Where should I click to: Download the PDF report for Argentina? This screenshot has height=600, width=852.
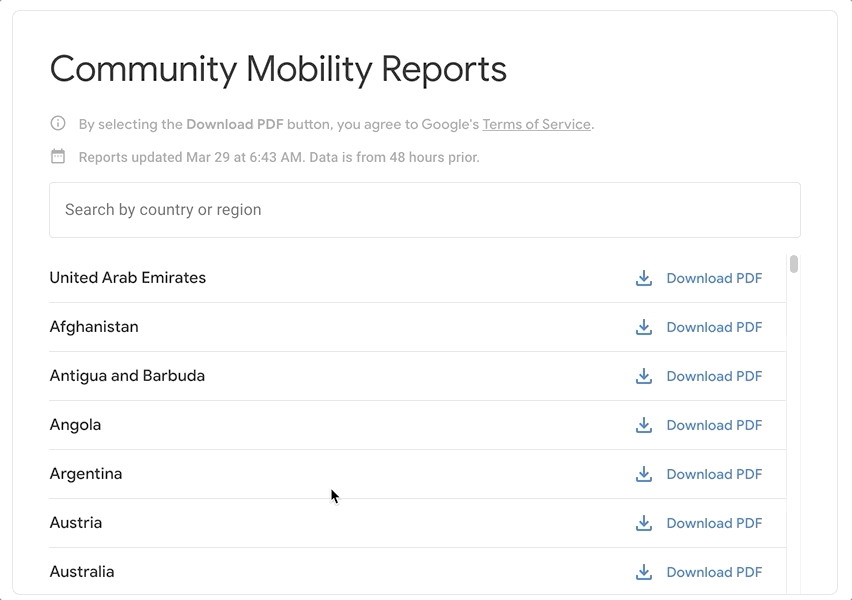pos(714,474)
